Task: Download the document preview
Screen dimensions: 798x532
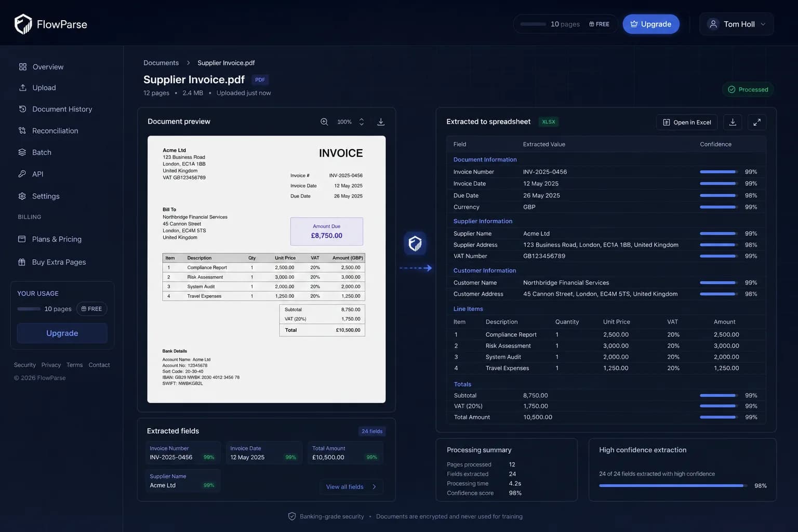Action: (x=381, y=122)
